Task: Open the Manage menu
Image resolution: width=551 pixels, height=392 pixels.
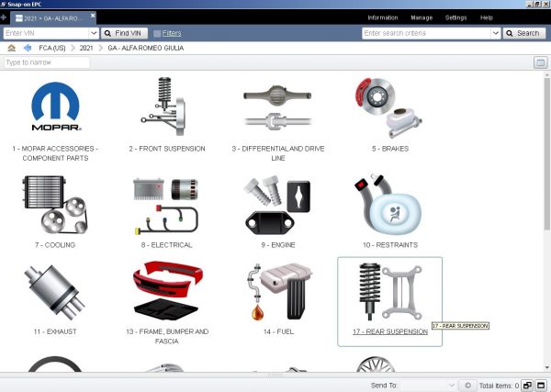Action: tap(422, 17)
